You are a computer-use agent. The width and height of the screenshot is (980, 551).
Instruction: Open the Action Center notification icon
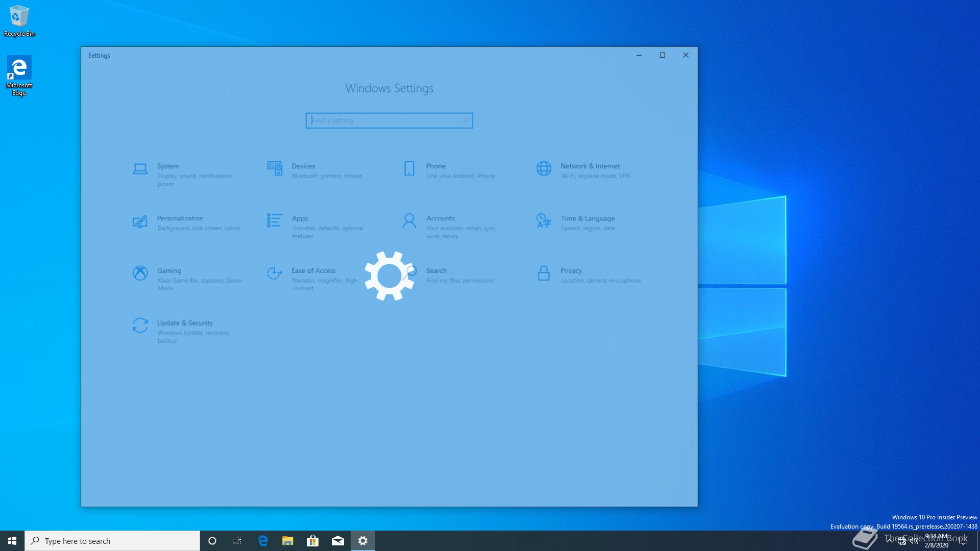[963, 541]
